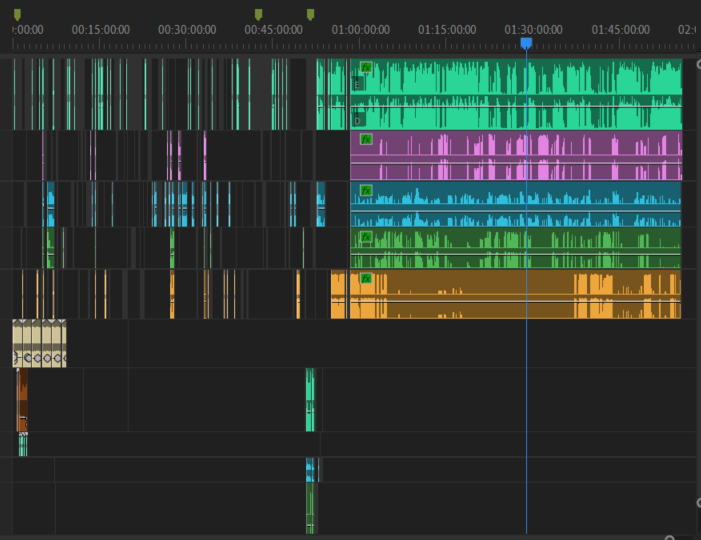Screen dimensions: 701x540
Task: Select the short orange clip before the long one
Action: (x=338, y=294)
